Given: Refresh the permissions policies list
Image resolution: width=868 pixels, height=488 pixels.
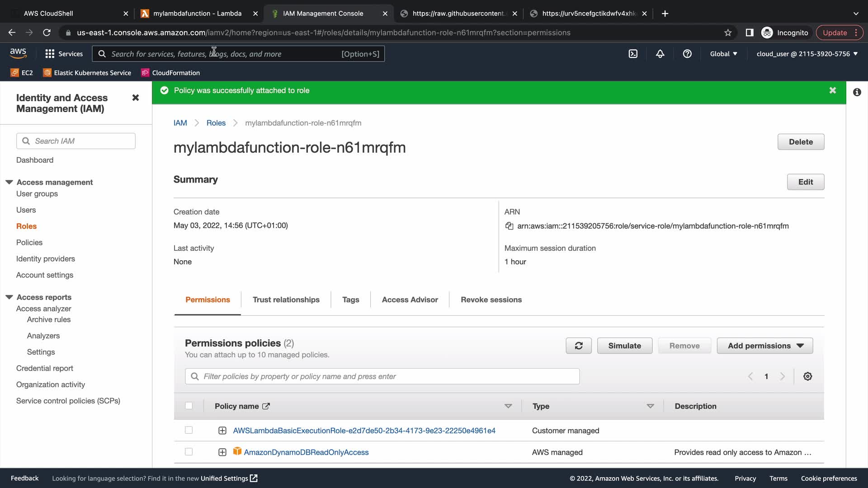Looking at the screenshot, I should click(578, 346).
